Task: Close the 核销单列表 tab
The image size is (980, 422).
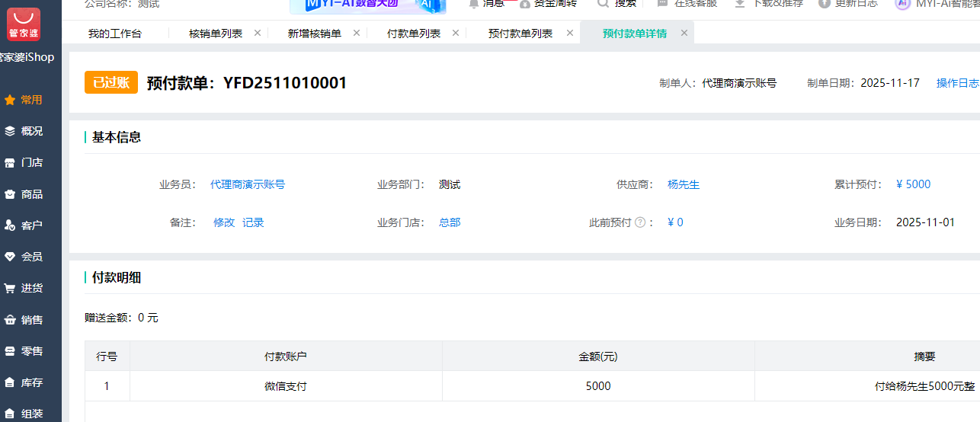Action: coord(257,33)
